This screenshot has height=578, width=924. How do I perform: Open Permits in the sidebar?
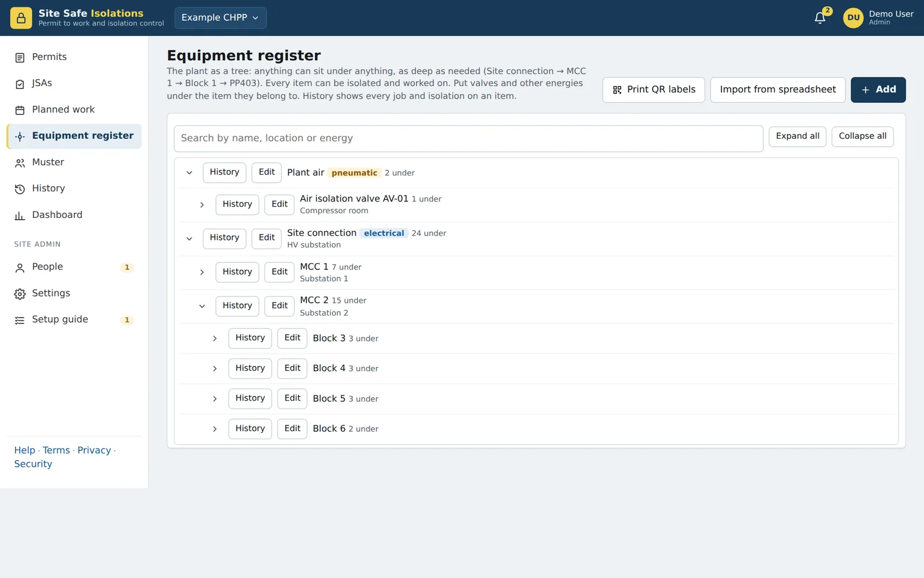point(74,57)
